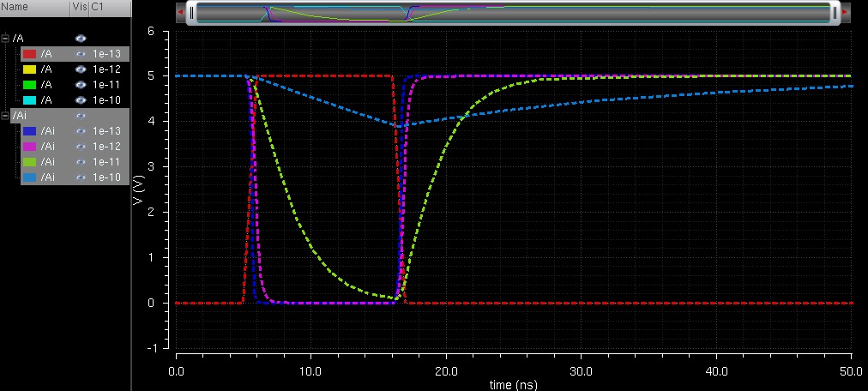Image resolution: width=868 pixels, height=391 pixels.
Task: Click right red arrow of zoom strip
Action: 845,13
